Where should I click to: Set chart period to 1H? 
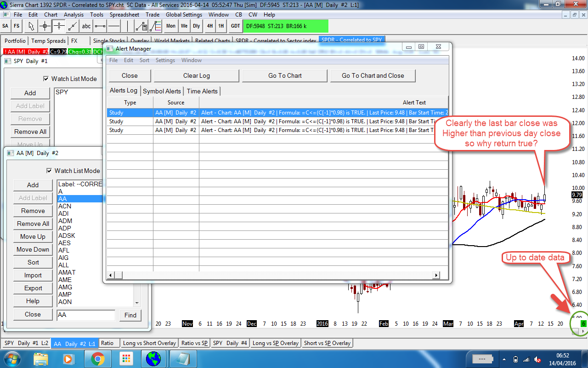point(221,26)
